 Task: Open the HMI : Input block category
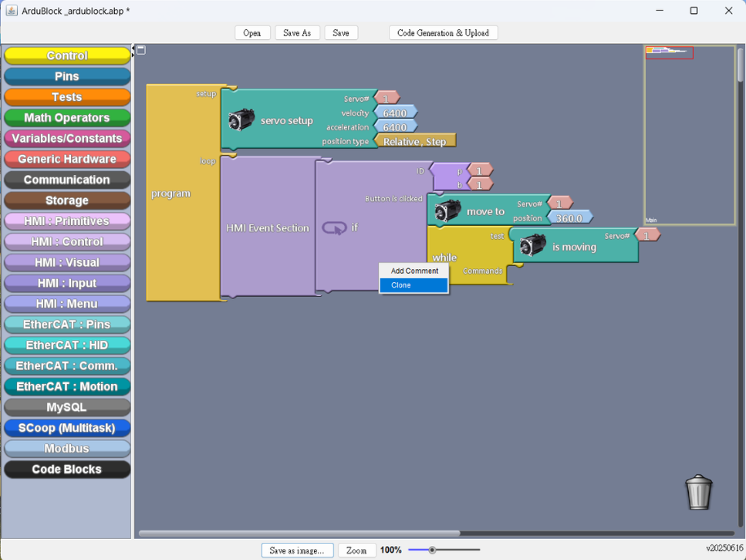67,283
